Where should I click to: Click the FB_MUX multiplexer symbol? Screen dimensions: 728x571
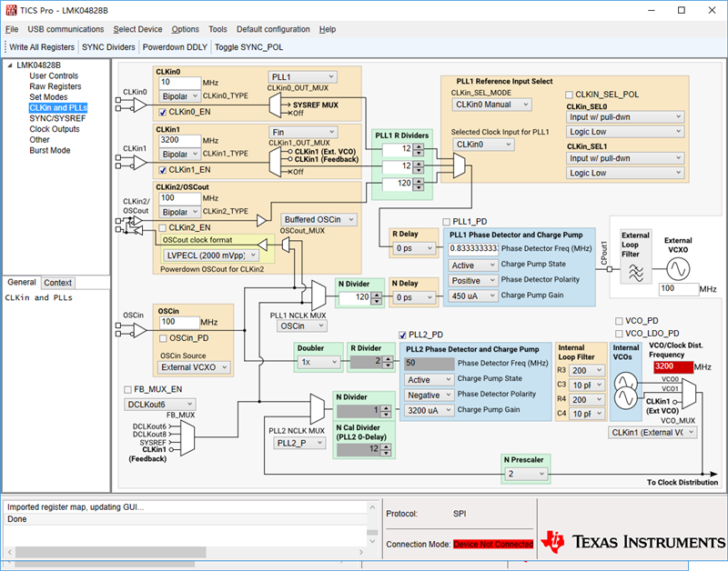coord(187,438)
